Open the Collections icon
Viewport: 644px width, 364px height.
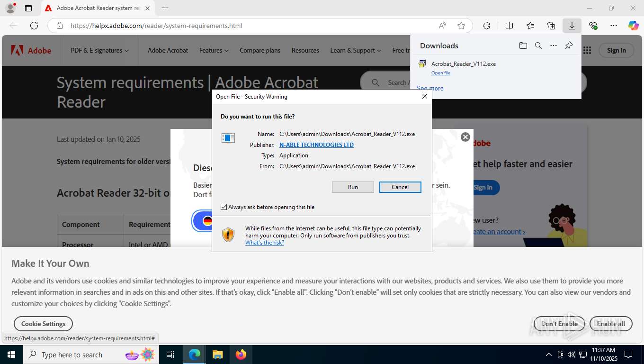click(x=551, y=26)
